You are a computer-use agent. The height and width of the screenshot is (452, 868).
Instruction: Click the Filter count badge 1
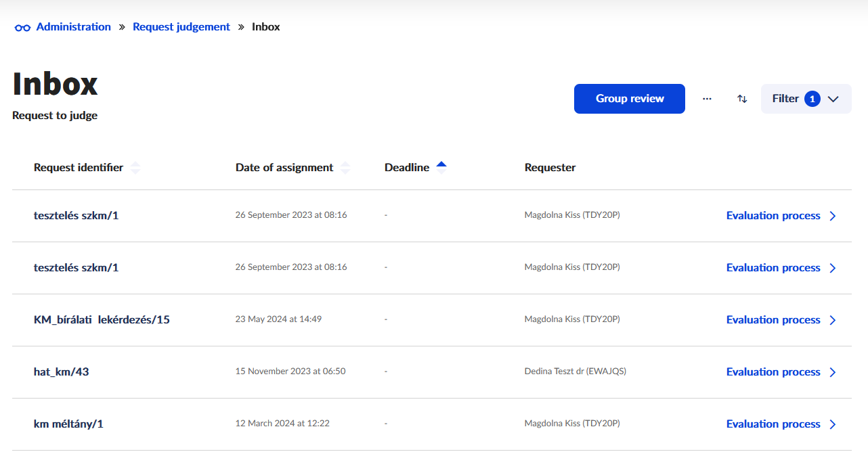pos(812,99)
